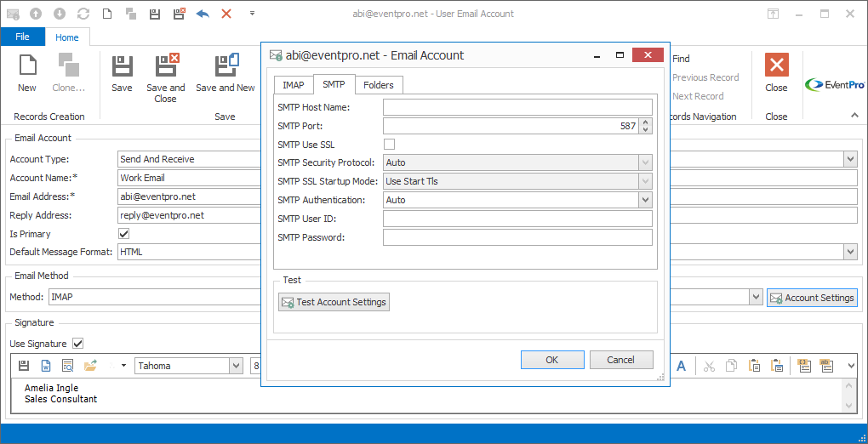Click the Clone ribbon button
The height and width of the screenshot is (444, 868).
(69, 72)
